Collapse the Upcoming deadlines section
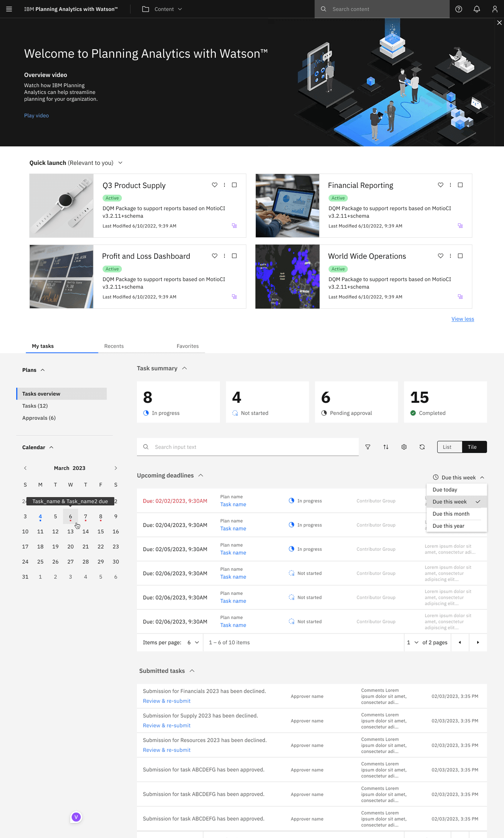 click(201, 475)
